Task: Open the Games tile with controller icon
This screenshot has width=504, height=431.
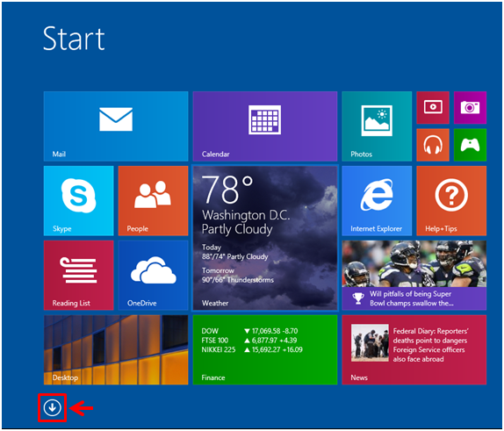Action: pos(470,145)
